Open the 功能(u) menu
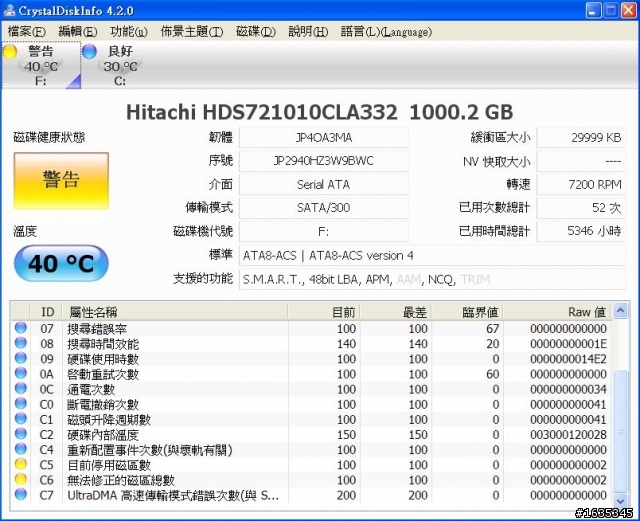Image resolution: width=640 pixels, height=521 pixels. [x=129, y=31]
